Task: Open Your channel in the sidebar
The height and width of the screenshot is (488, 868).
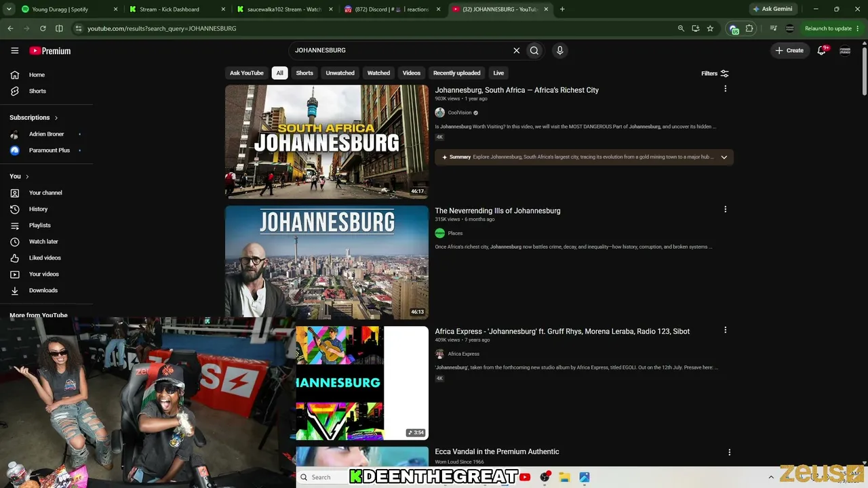Action: click(47, 192)
